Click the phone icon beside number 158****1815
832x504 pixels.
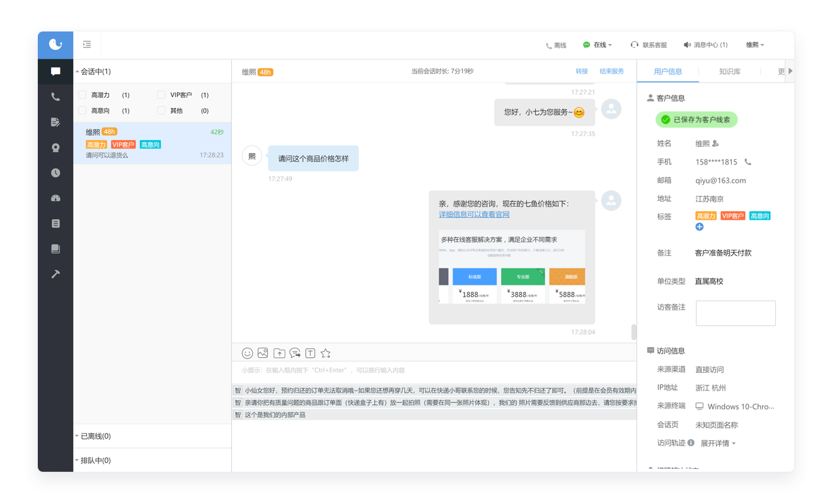point(748,162)
